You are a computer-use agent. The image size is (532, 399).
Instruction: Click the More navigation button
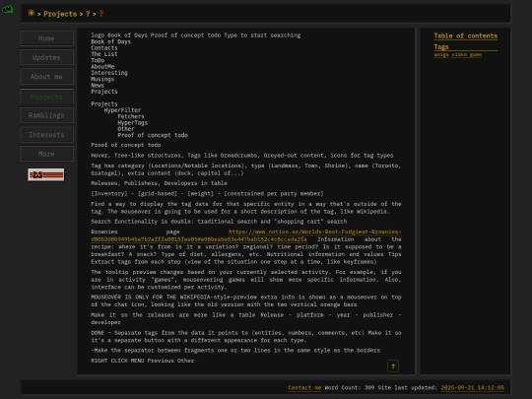(x=46, y=154)
